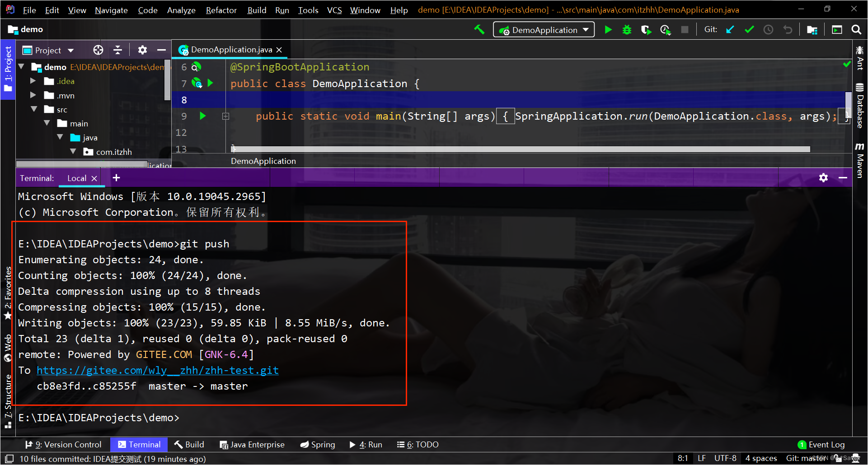Open the Project view selector dropdown
The height and width of the screenshot is (465, 868).
click(48, 50)
